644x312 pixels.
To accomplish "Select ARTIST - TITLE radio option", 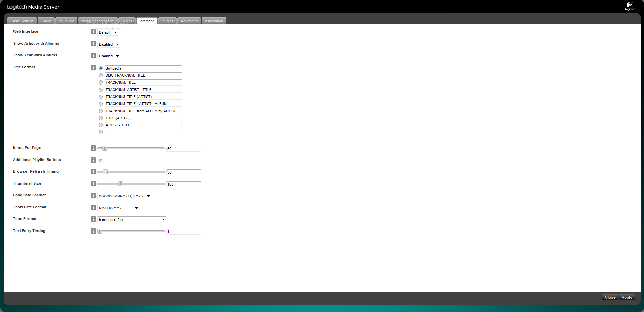I will click(101, 125).
